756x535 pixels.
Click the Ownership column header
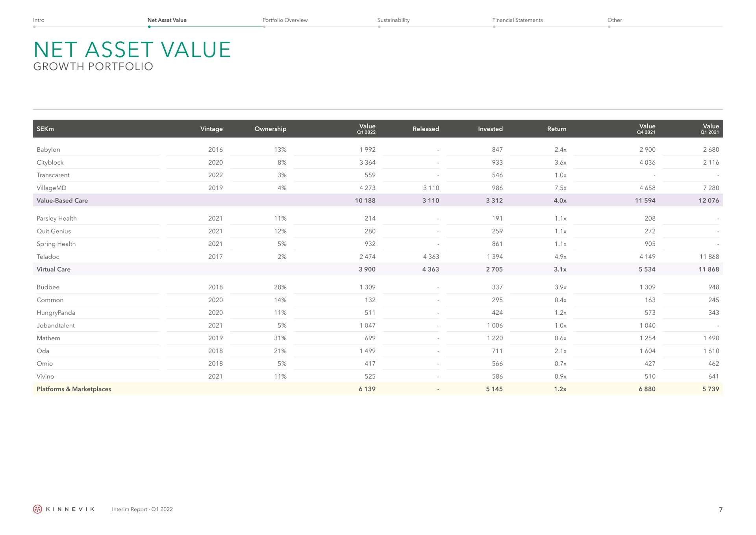(x=271, y=129)
